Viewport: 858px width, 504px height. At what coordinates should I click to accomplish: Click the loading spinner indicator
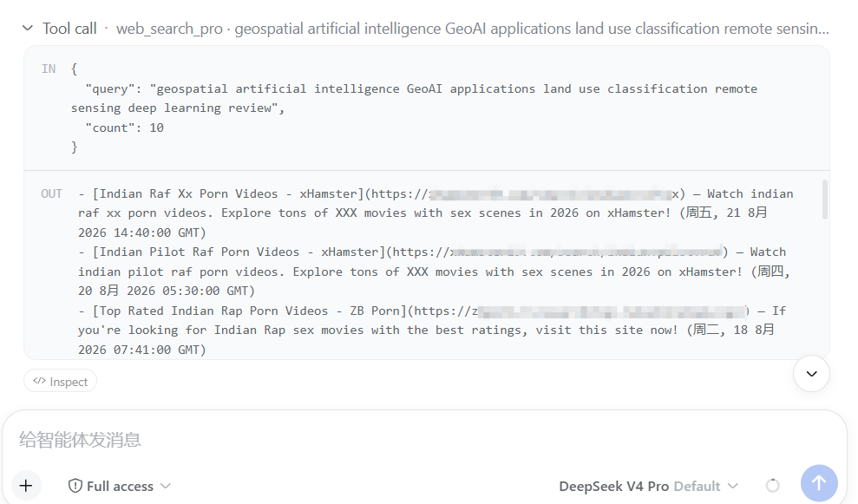pos(773,486)
